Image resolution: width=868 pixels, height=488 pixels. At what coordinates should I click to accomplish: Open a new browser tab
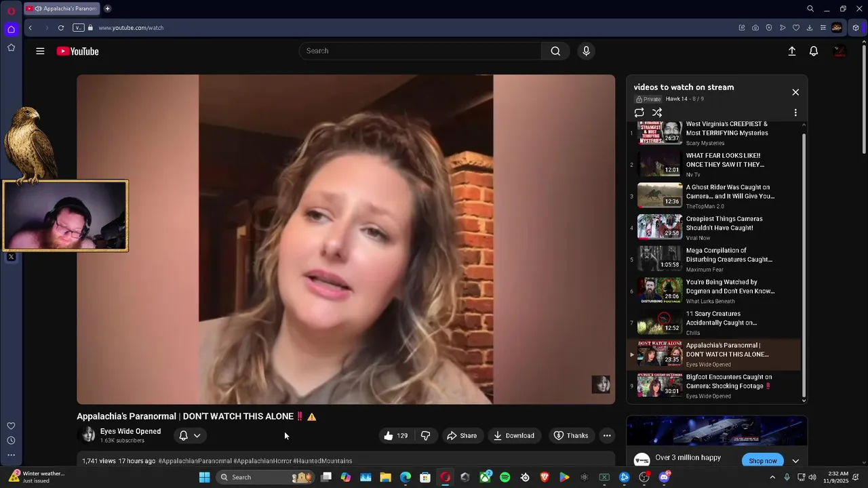107,9
